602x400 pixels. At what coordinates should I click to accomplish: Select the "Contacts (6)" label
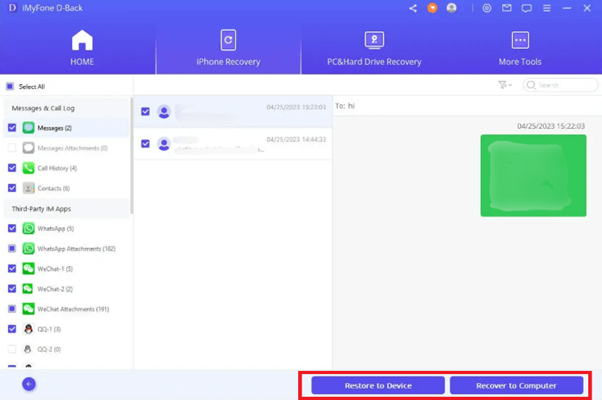54,188
